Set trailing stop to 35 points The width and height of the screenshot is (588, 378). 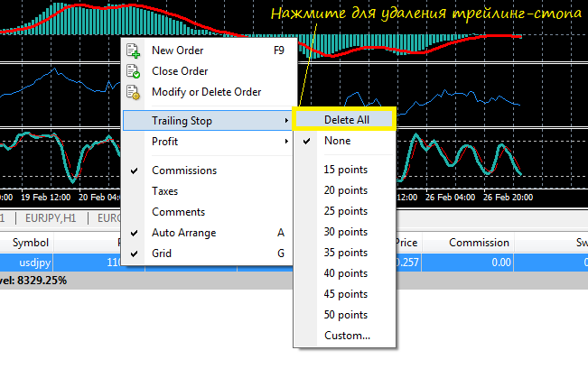tap(344, 253)
